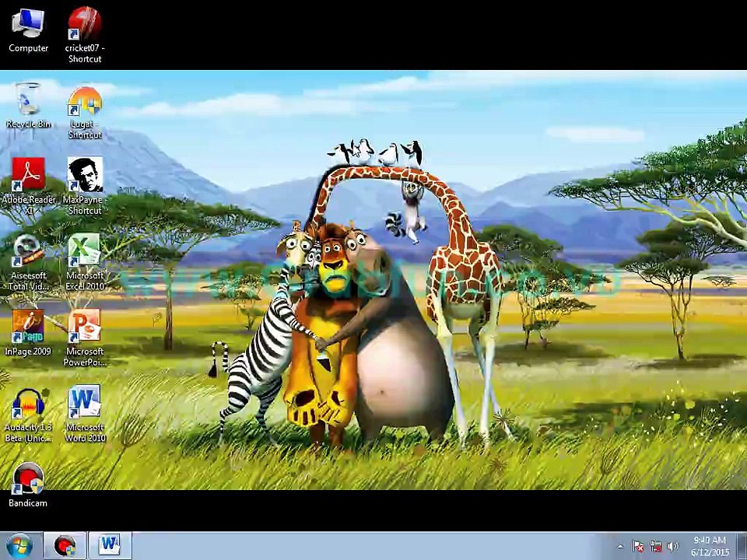This screenshot has width=747, height=560.
Task: Click the Show desktop button
Action: pos(742,546)
